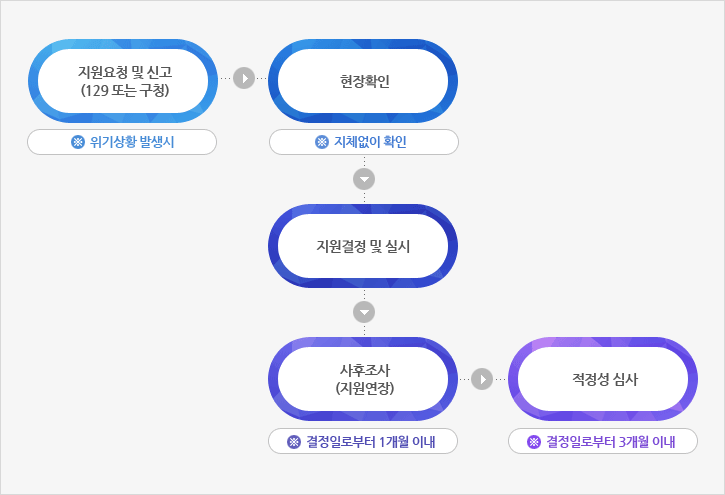Click the 현장확인 step box
Screen dimensions: 725x495
tap(363, 81)
